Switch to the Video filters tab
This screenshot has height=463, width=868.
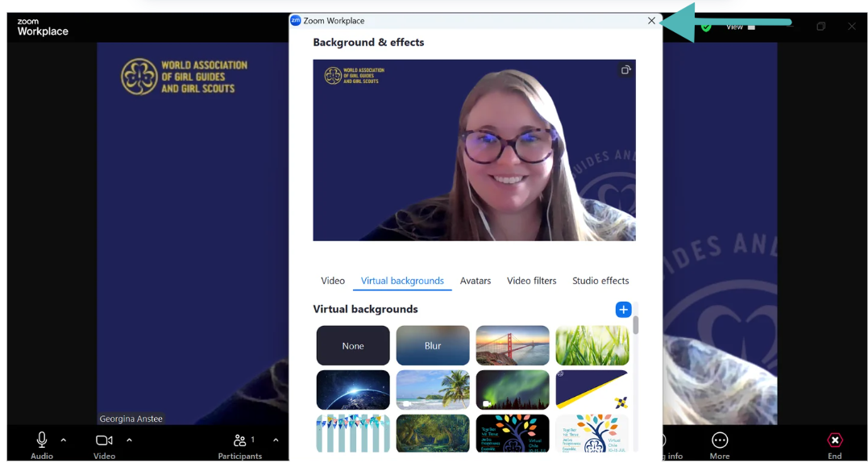click(x=531, y=281)
